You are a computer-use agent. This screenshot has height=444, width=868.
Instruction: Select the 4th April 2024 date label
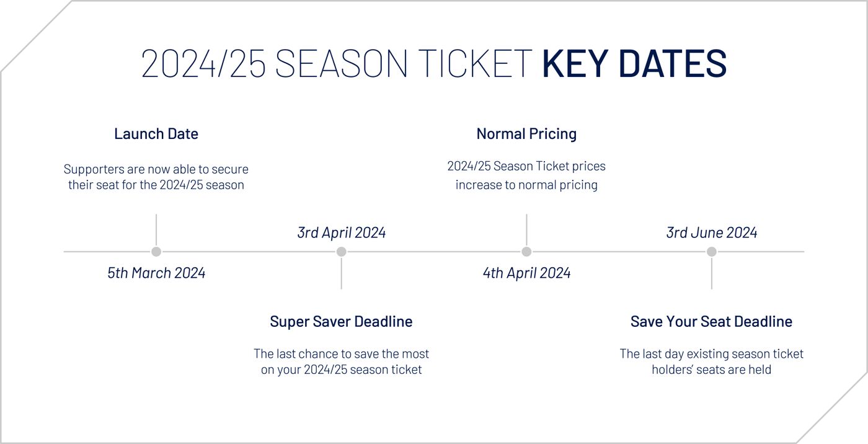pos(526,273)
